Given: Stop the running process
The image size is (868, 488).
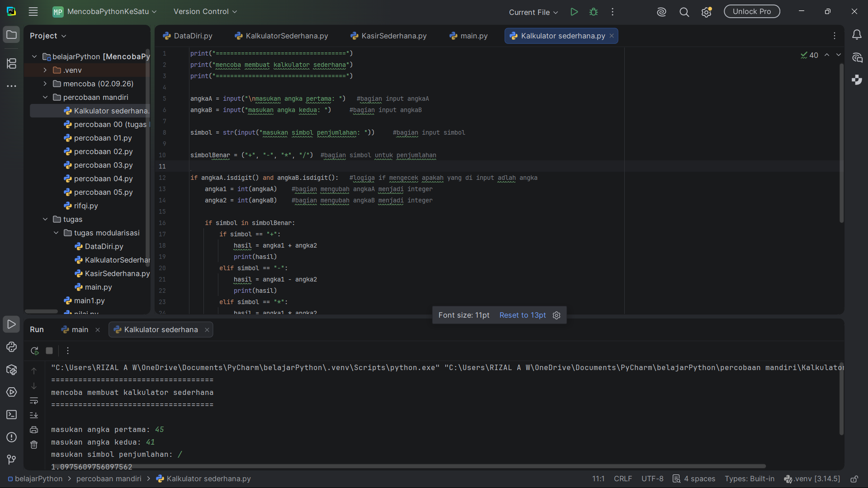Looking at the screenshot, I should pyautogui.click(x=49, y=351).
